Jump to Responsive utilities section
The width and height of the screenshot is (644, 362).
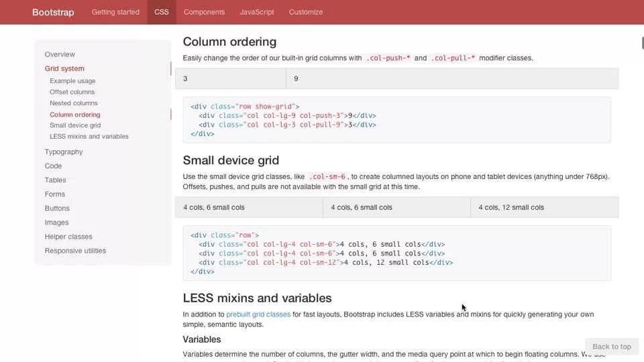tap(76, 251)
